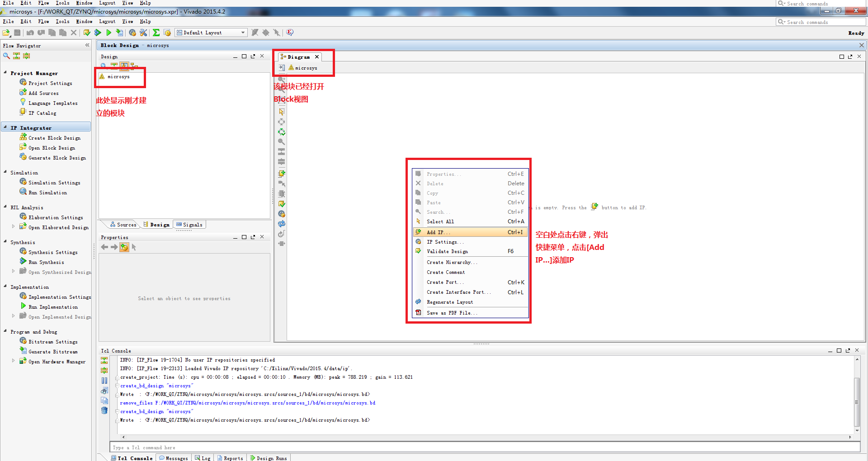Click Tcl Console vertical scrollbar
The width and height of the screenshot is (868, 461).
point(857,402)
